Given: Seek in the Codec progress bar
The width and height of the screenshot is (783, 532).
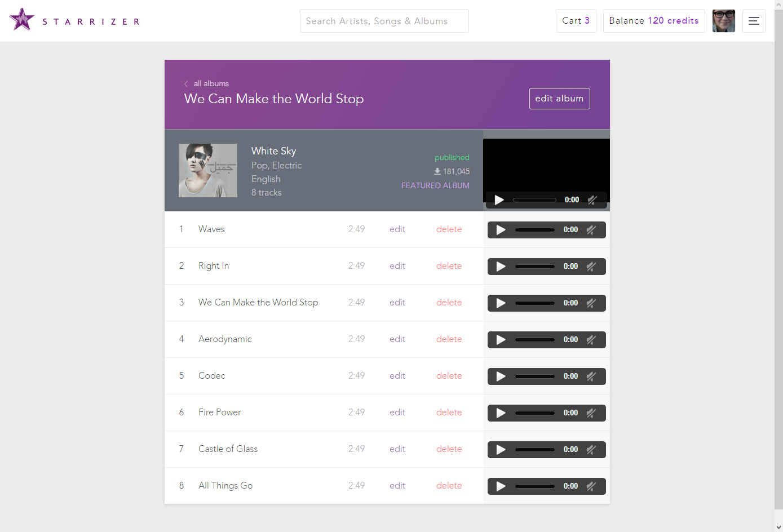Looking at the screenshot, I should click(535, 376).
